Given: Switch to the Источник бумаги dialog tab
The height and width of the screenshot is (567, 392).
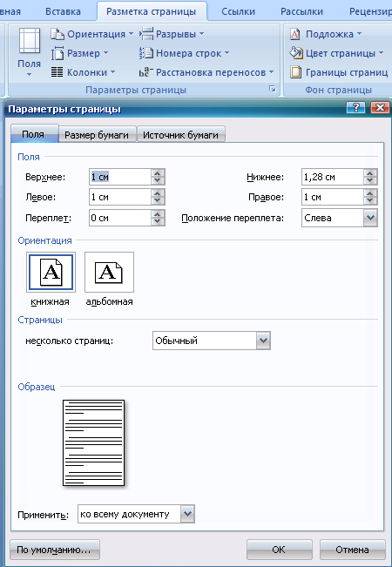Looking at the screenshot, I should [180, 135].
